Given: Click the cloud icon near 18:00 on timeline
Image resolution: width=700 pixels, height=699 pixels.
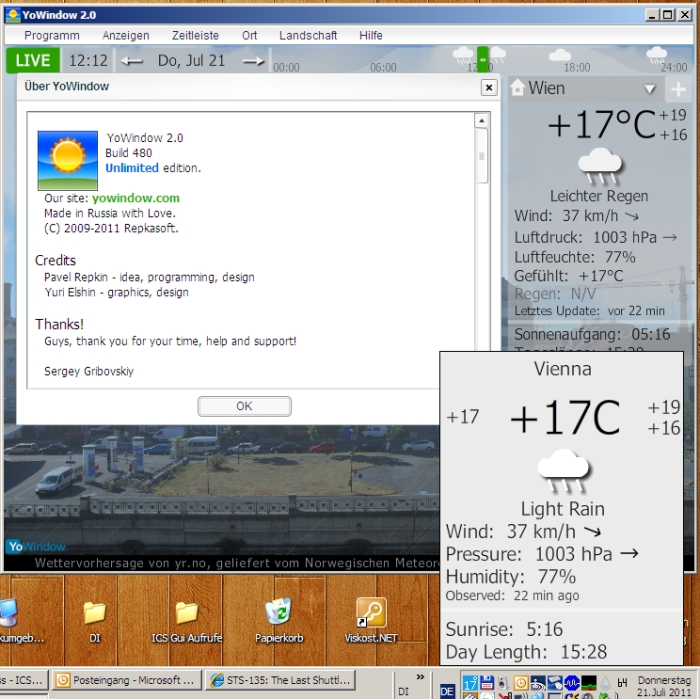Looking at the screenshot, I should coord(559,55).
